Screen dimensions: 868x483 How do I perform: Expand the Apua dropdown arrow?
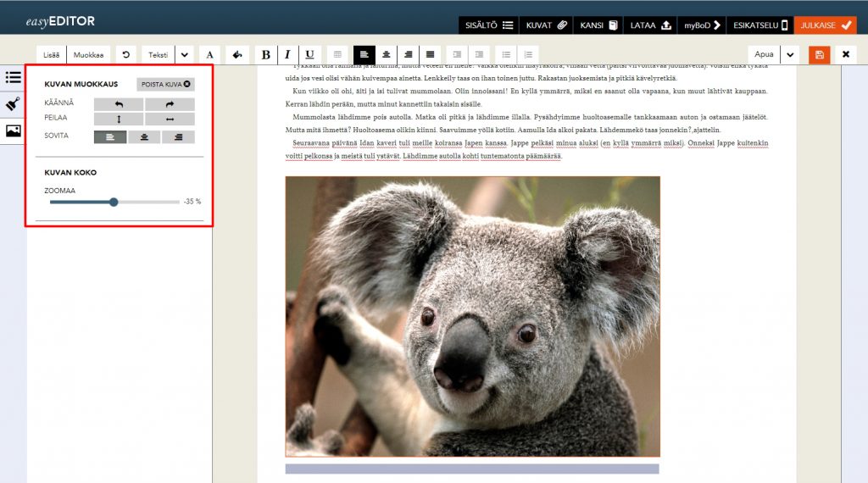coord(790,55)
